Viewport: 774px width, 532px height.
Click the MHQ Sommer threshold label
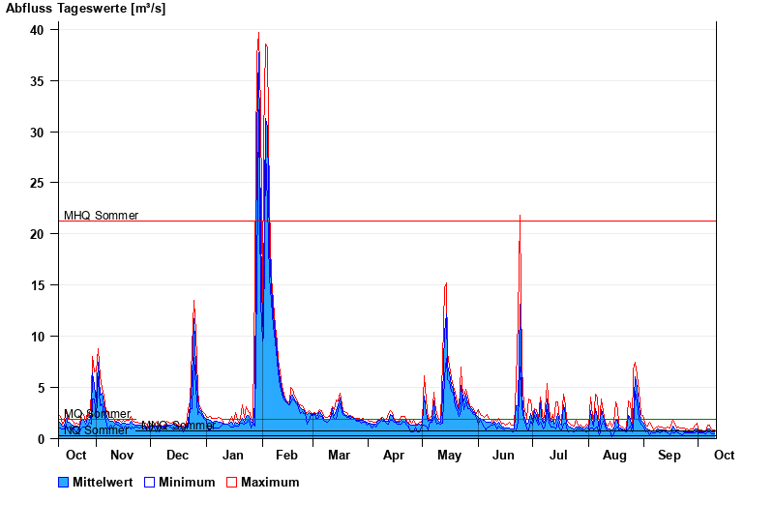(x=101, y=215)
